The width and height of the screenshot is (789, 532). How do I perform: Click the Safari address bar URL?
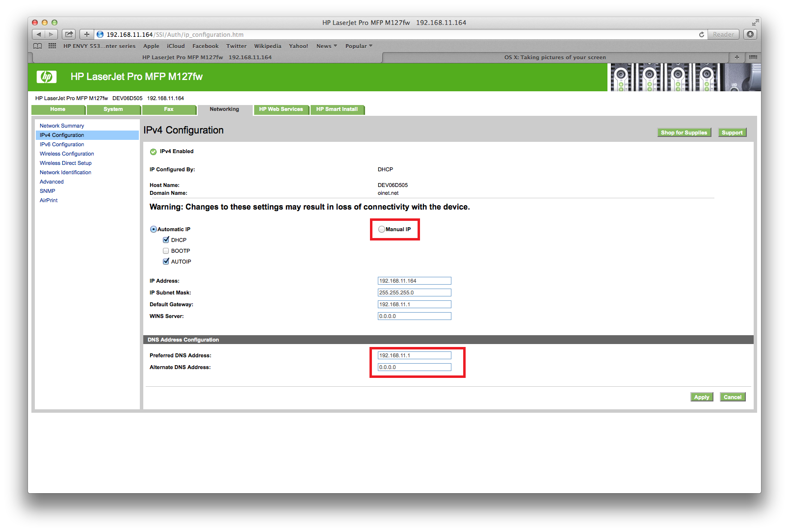175,34
